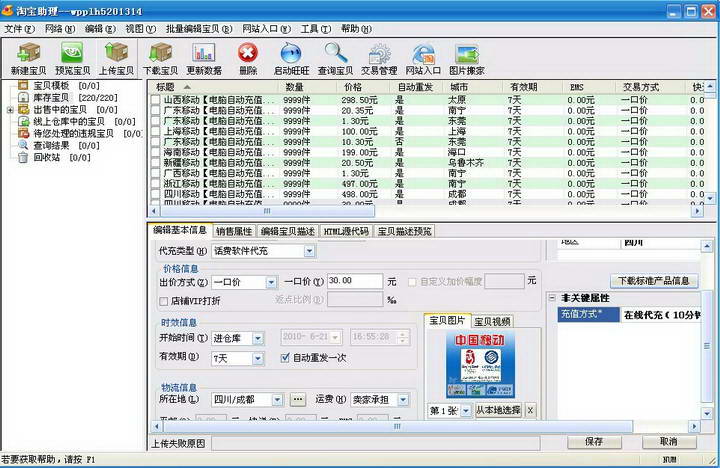Screen dimensions: 720x468
Task: Open 出价方式 dropdown
Action: pos(271,282)
